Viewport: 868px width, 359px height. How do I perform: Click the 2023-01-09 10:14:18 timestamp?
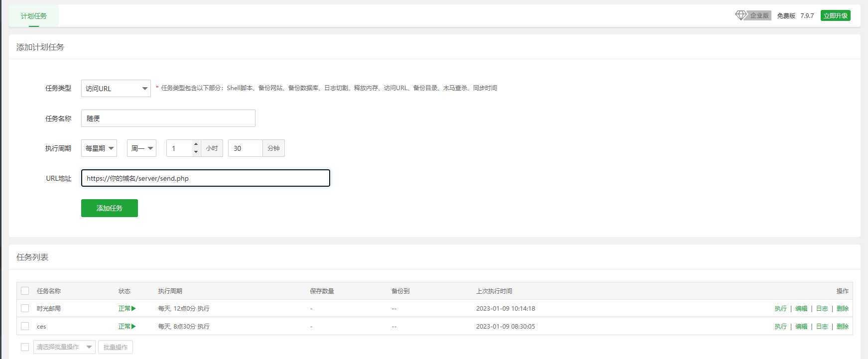coord(505,309)
